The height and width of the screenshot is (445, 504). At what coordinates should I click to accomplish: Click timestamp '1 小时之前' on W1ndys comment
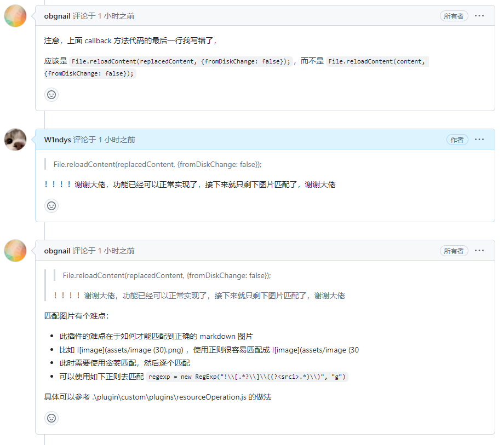click(117, 140)
